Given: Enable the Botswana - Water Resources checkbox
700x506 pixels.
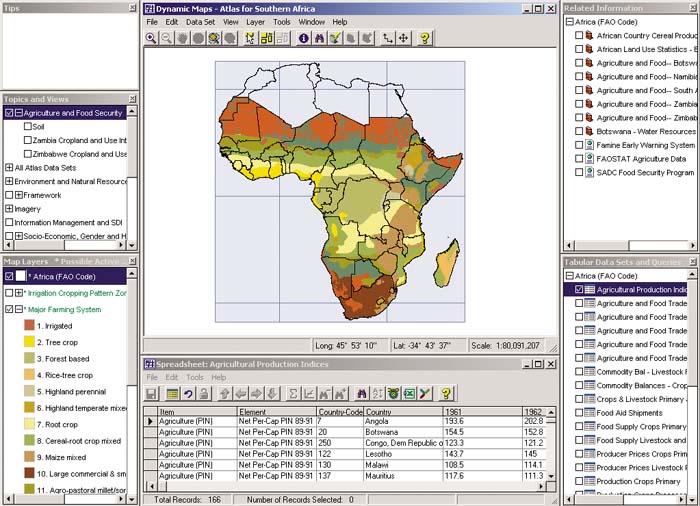Looking at the screenshot, I should 579,131.
